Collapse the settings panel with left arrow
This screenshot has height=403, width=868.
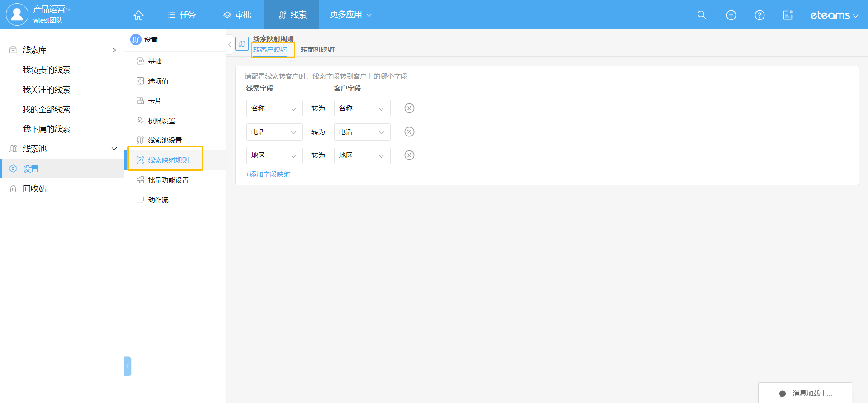tap(230, 44)
